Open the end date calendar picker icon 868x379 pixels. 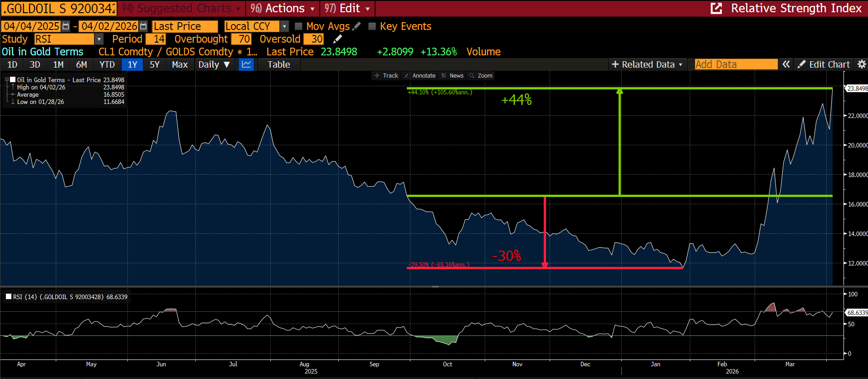pyautogui.click(x=143, y=26)
